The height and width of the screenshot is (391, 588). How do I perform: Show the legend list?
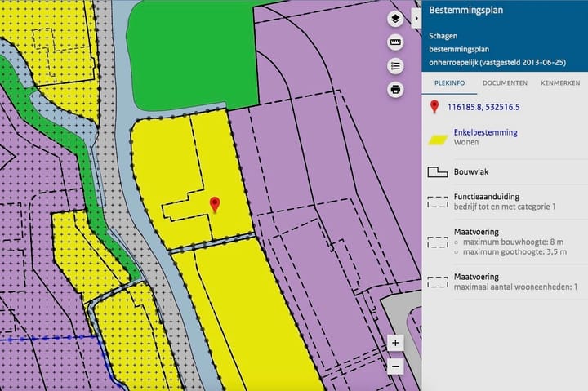(x=395, y=66)
